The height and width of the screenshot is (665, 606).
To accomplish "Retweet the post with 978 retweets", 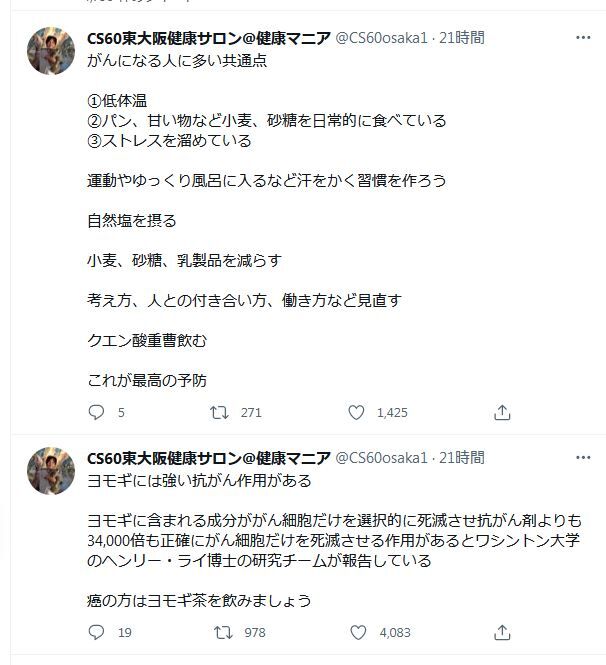I will click(x=223, y=632).
